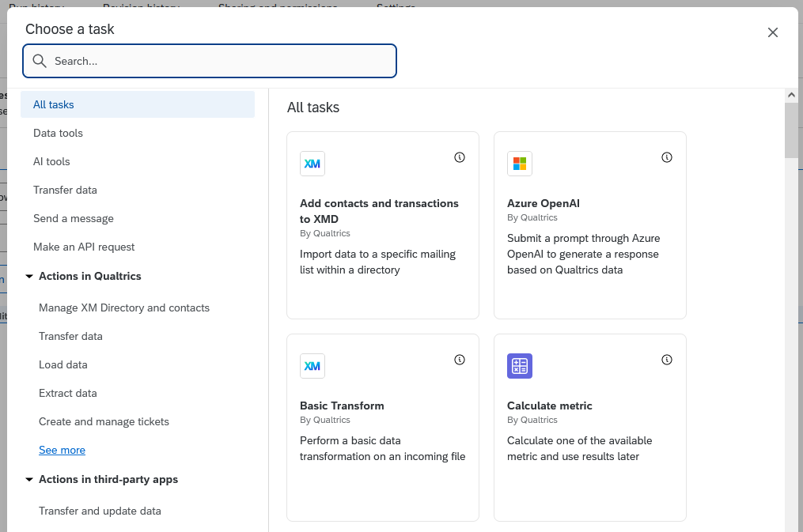Viewport: 803px width, 532px height.
Task: Click the See more link
Action: (62, 450)
